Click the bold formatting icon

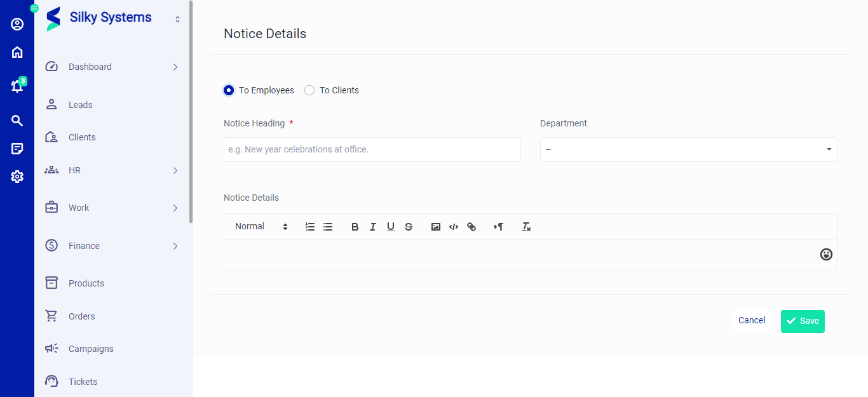pyautogui.click(x=355, y=227)
